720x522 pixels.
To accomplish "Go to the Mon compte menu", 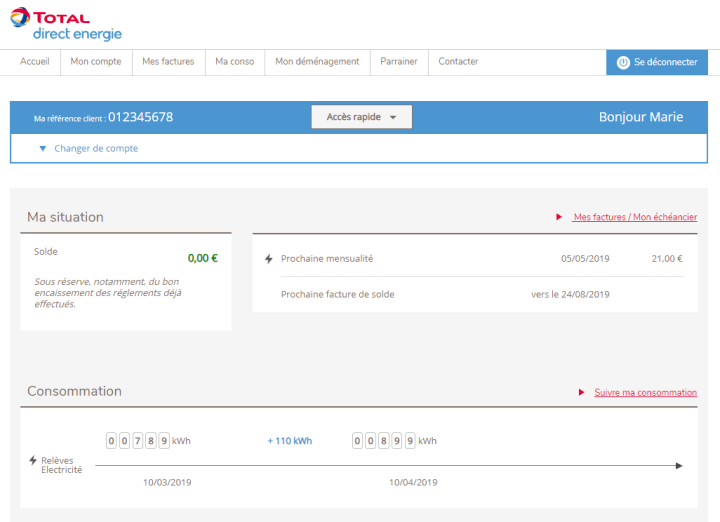I will [96, 62].
